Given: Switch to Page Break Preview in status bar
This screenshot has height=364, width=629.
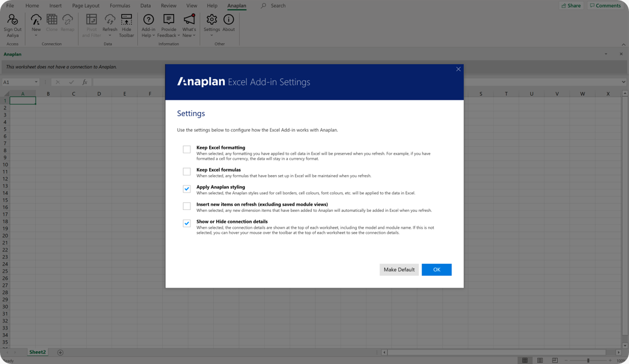Looking at the screenshot, I should [555, 360].
